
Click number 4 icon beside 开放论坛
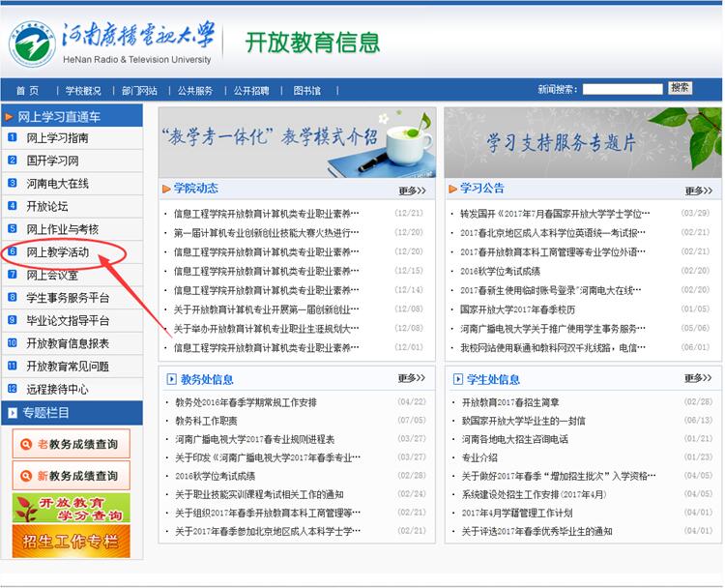click(x=13, y=206)
